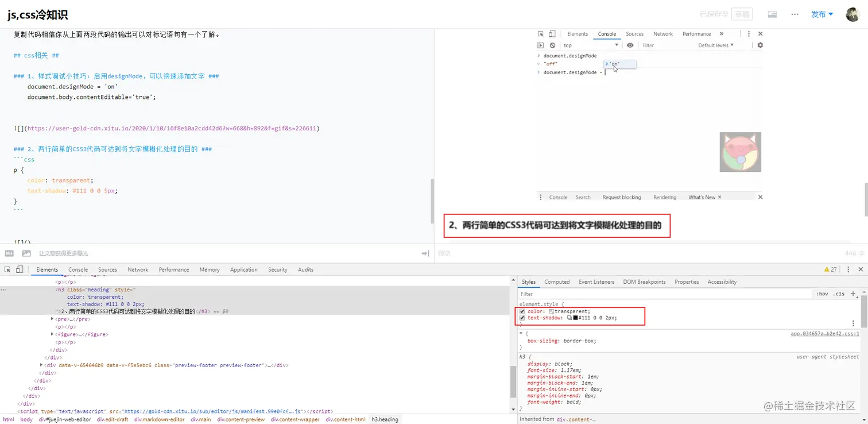Screen dimensions: 868x424
Task: Open the three-dot more menu in editor header
Action: tap(795, 14)
